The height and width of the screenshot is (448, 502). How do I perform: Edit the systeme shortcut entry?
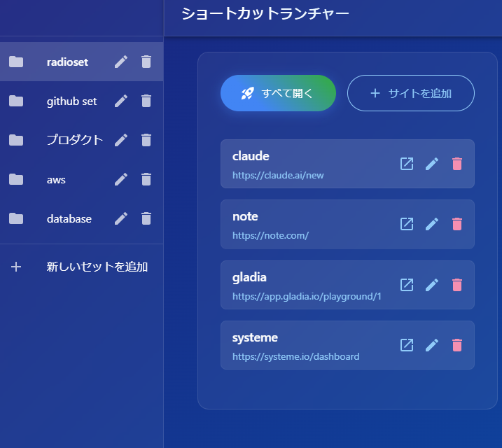click(x=432, y=345)
